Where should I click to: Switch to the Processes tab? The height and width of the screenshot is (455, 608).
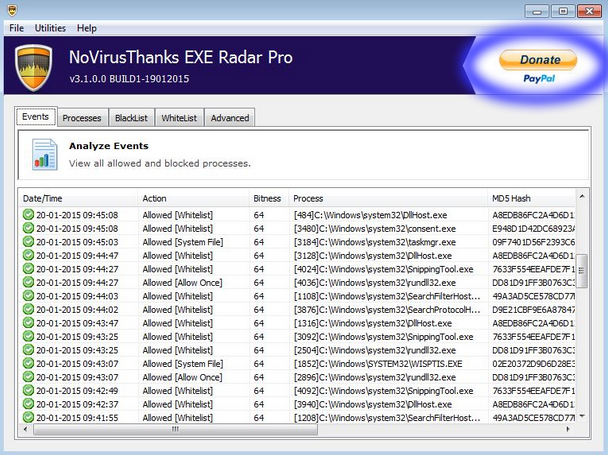pyautogui.click(x=81, y=118)
